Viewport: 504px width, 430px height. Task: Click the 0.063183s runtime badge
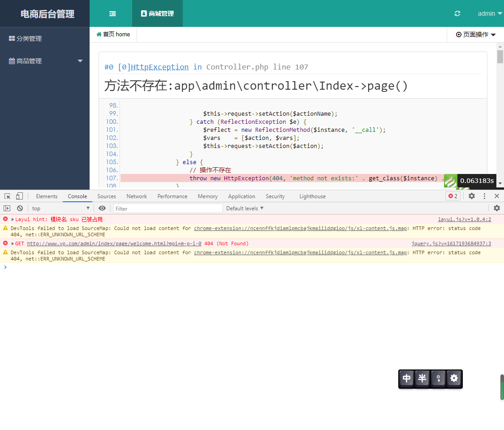[x=477, y=181]
